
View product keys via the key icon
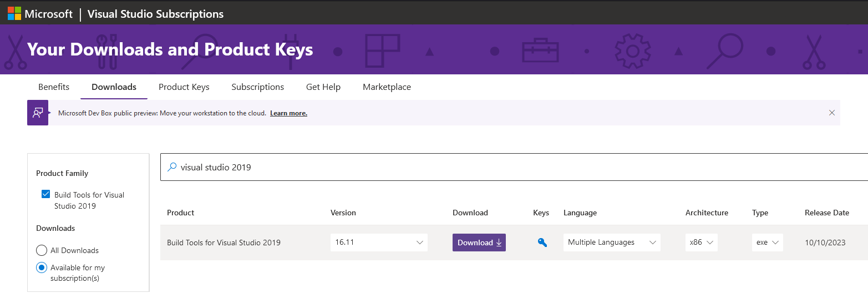point(542,242)
